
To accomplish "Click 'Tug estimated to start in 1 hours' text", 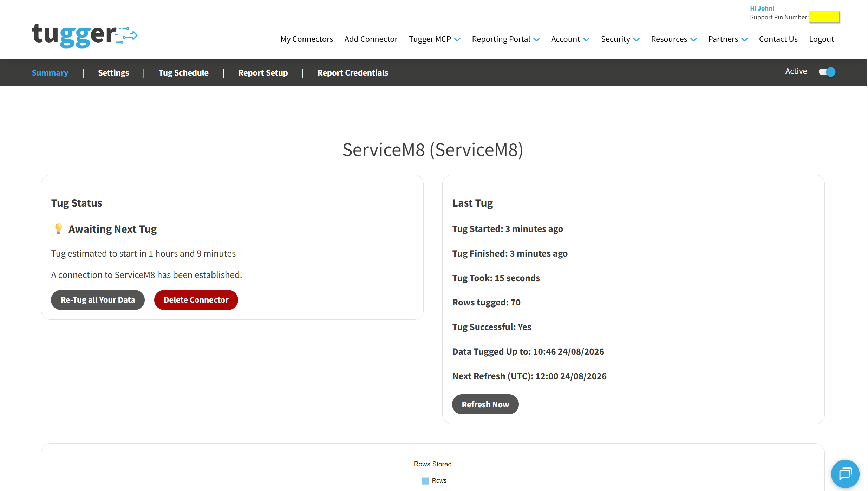I will 143,254.
